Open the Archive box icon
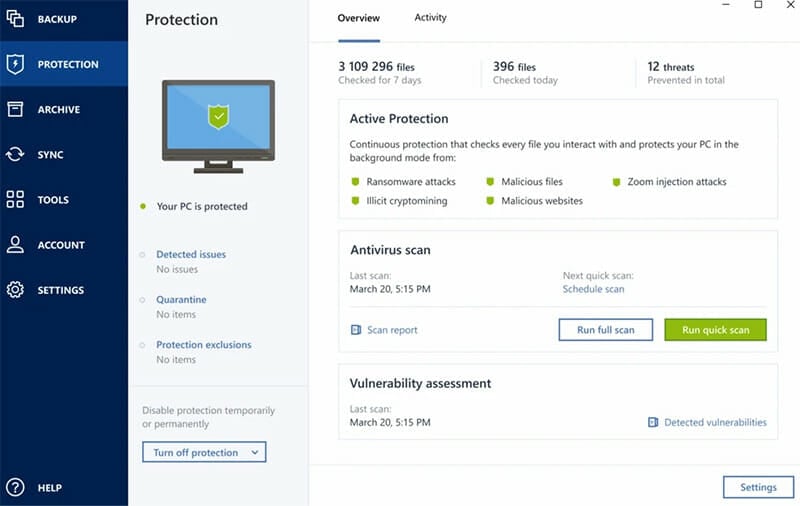The width and height of the screenshot is (800, 506). (x=15, y=109)
